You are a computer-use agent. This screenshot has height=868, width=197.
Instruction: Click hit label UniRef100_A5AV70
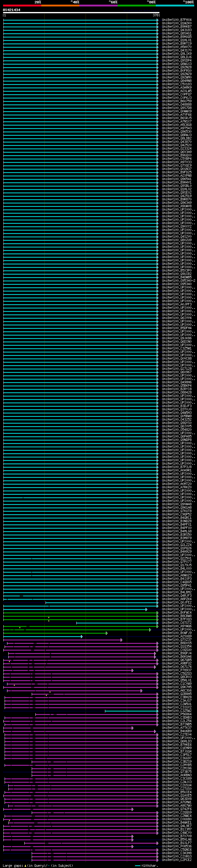pos(177,47)
